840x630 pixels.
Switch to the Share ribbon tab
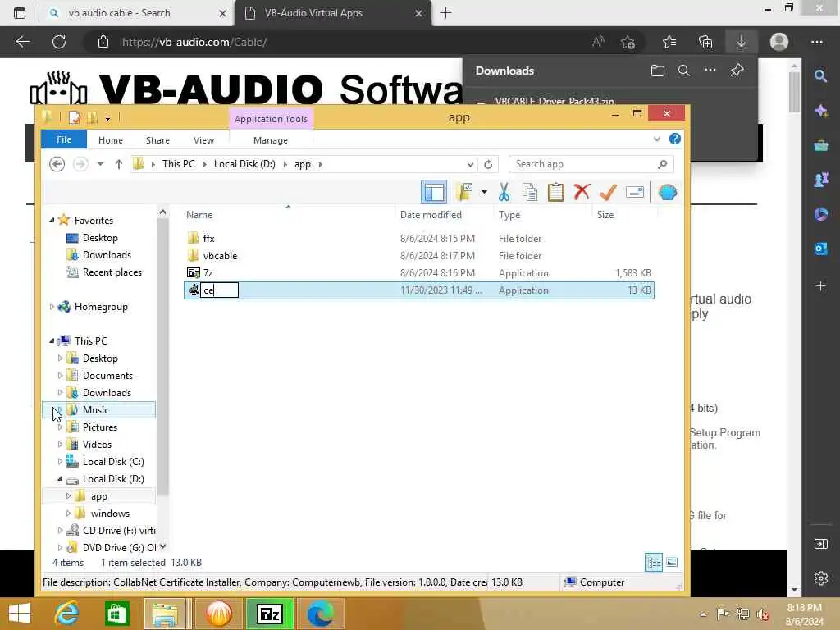[157, 139]
